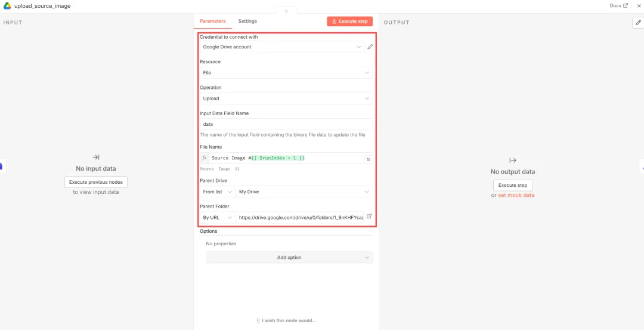The image size is (644, 330).
Task: Edit the credential with pencil icon
Action: pyautogui.click(x=370, y=47)
